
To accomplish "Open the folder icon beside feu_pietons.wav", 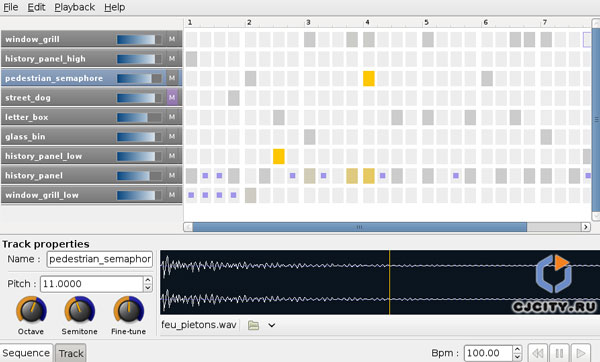I will [x=253, y=325].
